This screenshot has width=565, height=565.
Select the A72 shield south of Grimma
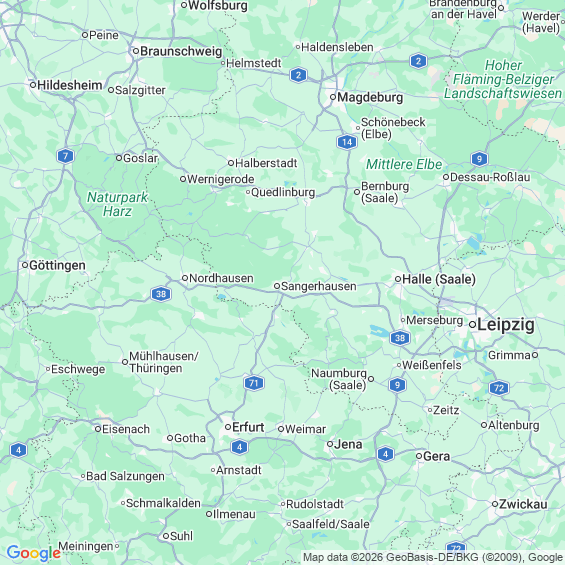pyautogui.click(x=499, y=388)
